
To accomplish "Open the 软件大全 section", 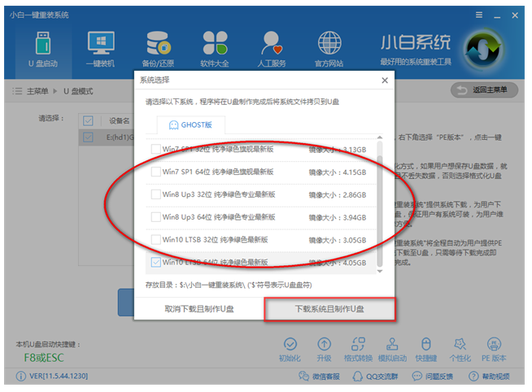I will point(215,49).
